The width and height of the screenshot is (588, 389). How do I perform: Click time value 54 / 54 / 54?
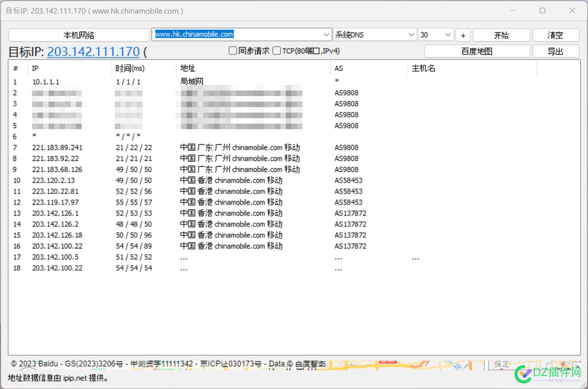[x=134, y=268]
